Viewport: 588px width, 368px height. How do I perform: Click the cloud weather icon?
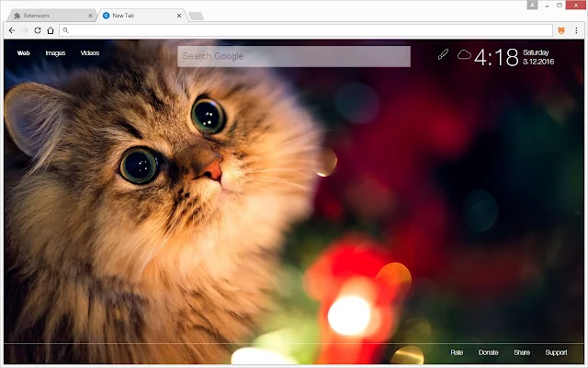[464, 55]
